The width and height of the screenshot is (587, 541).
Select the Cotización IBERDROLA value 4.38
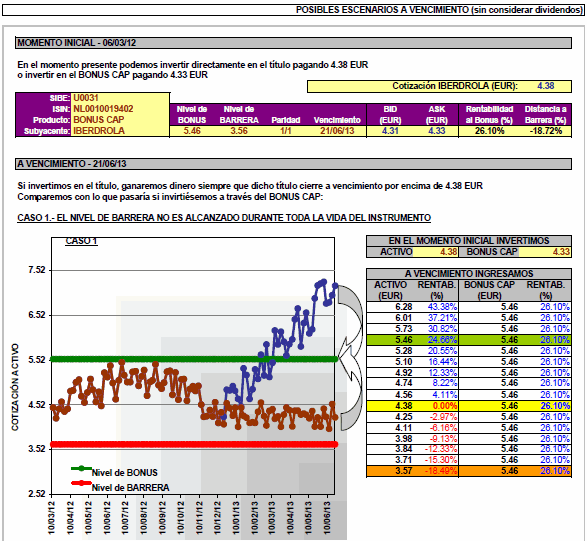pos(545,86)
